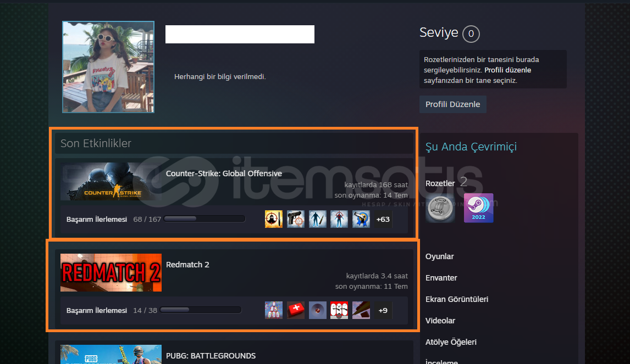Screen dimensions: 630x364
Task: Click Redmatch 2's 'Başarım İlerlemesi' label
Action: pos(96,311)
